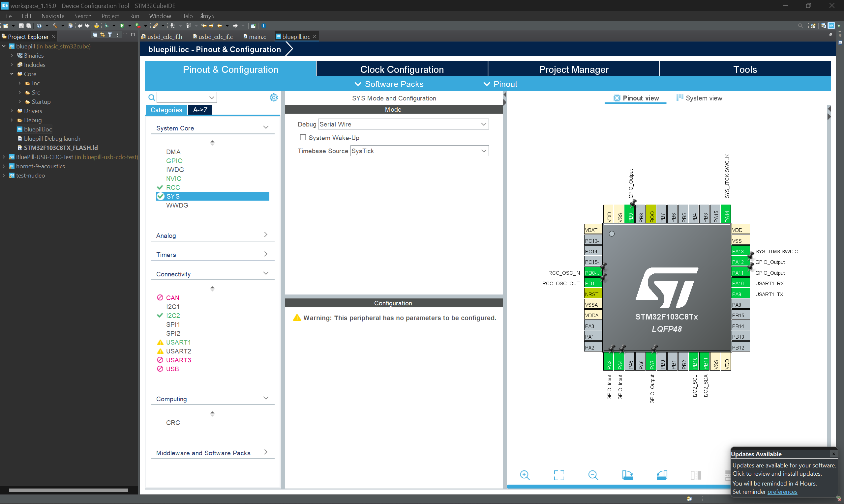Open the Clock Configuration tab
This screenshot has width=844, height=504.
point(402,70)
